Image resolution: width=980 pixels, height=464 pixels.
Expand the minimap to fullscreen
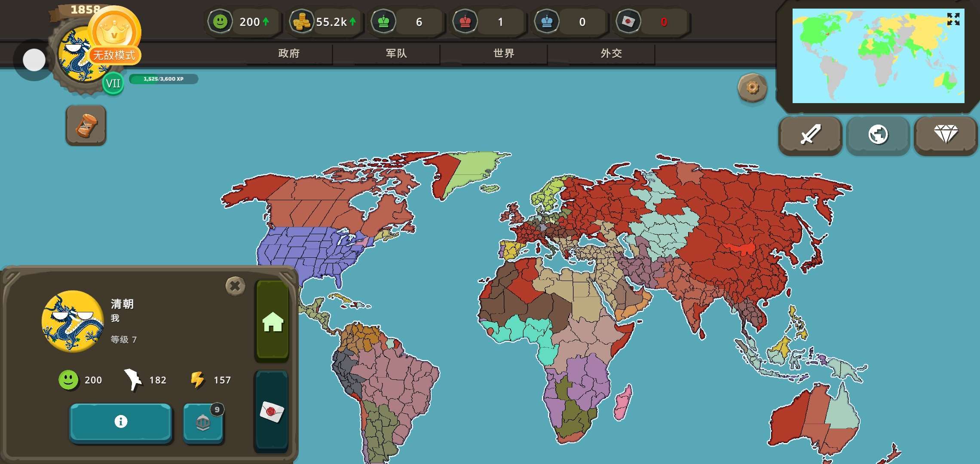[953, 19]
